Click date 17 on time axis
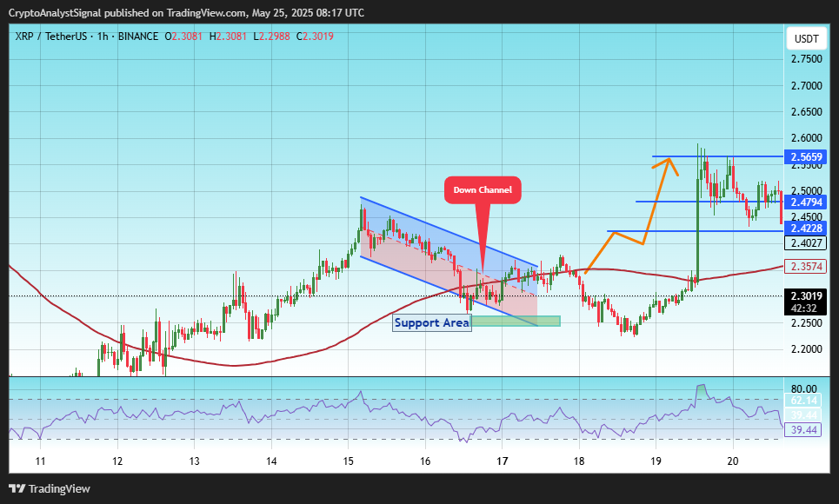The width and height of the screenshot is (839, 504). (502, 461)
